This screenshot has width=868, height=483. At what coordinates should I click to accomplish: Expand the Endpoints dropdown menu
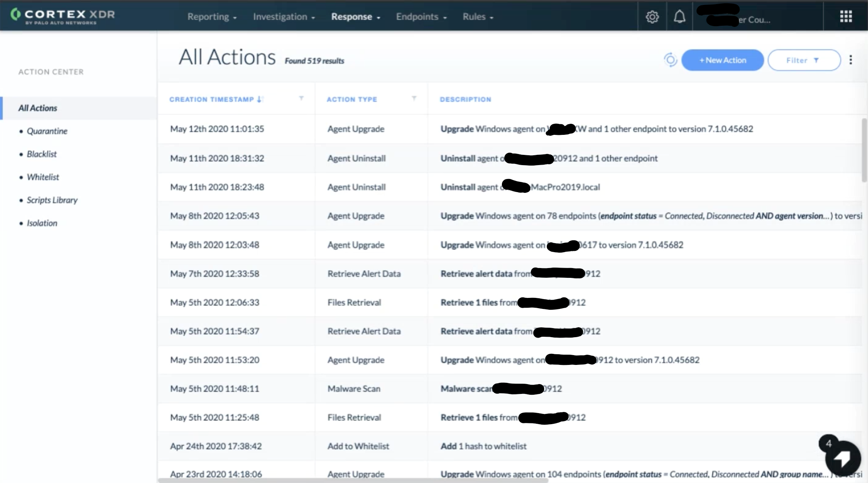[x=421, y=17]
